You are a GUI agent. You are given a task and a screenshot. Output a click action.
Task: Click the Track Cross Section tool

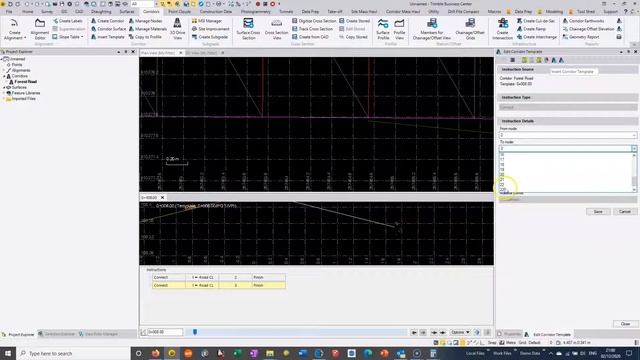(x=312, y=29)
